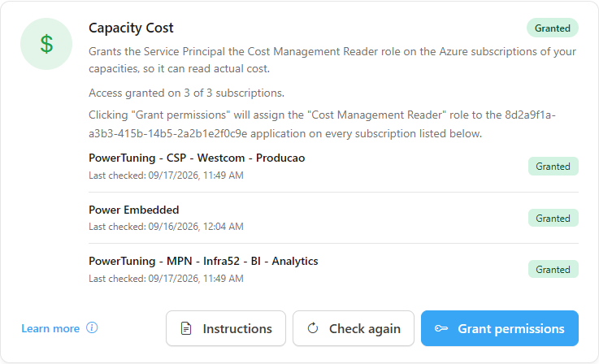Click Last checked text under PowerTuning MPN Infra52
Screen dimensions: 599x364
[166, 279]
